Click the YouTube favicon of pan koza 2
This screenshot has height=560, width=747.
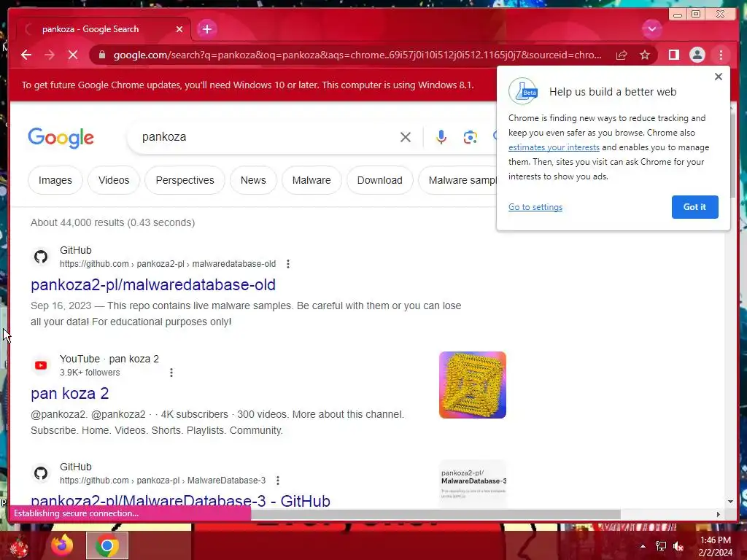click(x=41, y=365)
